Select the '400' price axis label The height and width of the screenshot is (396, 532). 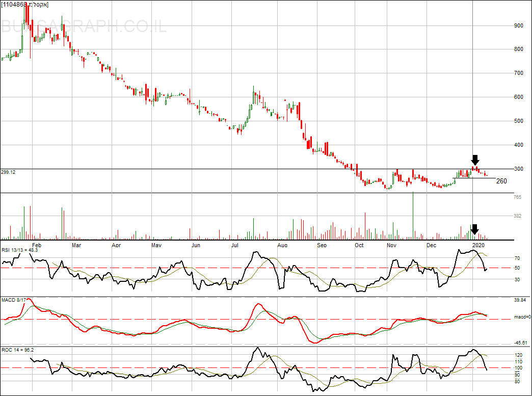pyautogui.click(x=518, y=145)
